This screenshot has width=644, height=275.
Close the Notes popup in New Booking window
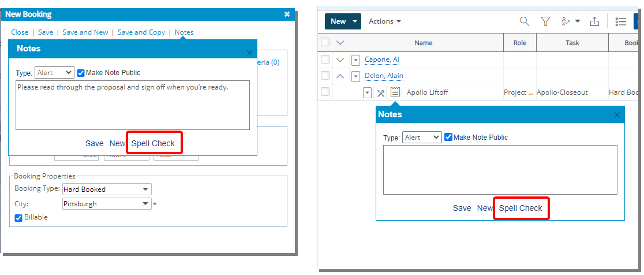(249, 53)
